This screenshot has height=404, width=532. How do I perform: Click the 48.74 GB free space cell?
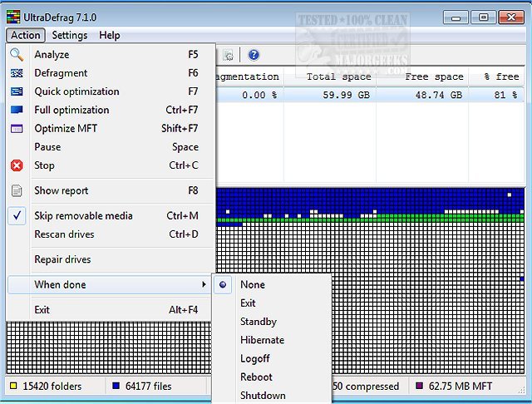(x=439, y=95)
